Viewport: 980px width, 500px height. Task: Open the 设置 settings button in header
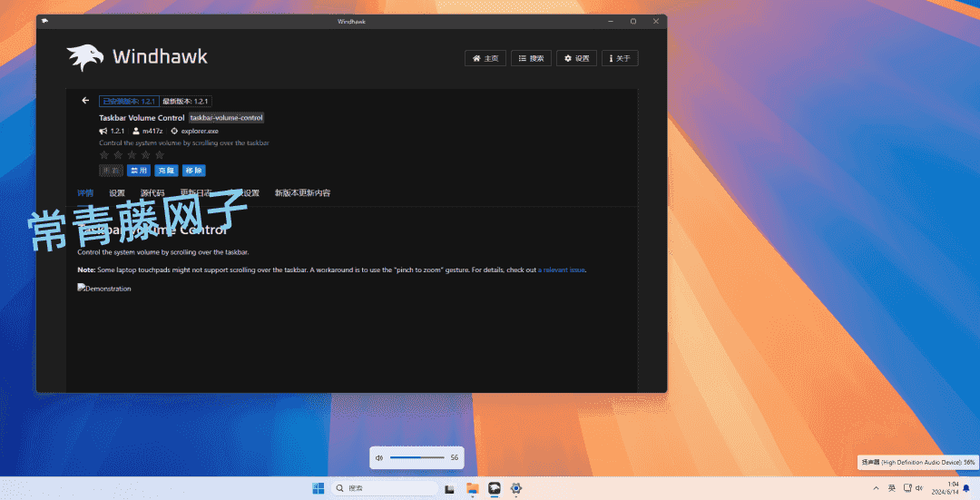(576, 58)
